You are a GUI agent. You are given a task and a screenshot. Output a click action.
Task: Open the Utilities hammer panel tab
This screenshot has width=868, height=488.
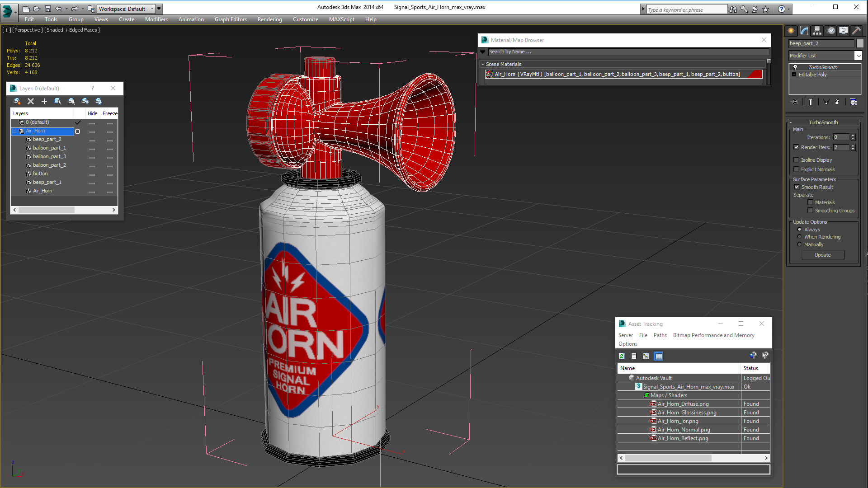856,31
